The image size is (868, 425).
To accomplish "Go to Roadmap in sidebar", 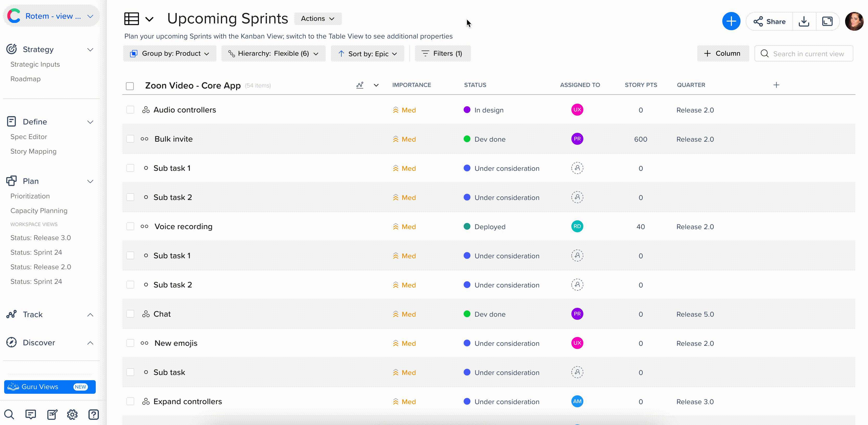I will coord(25,79).
